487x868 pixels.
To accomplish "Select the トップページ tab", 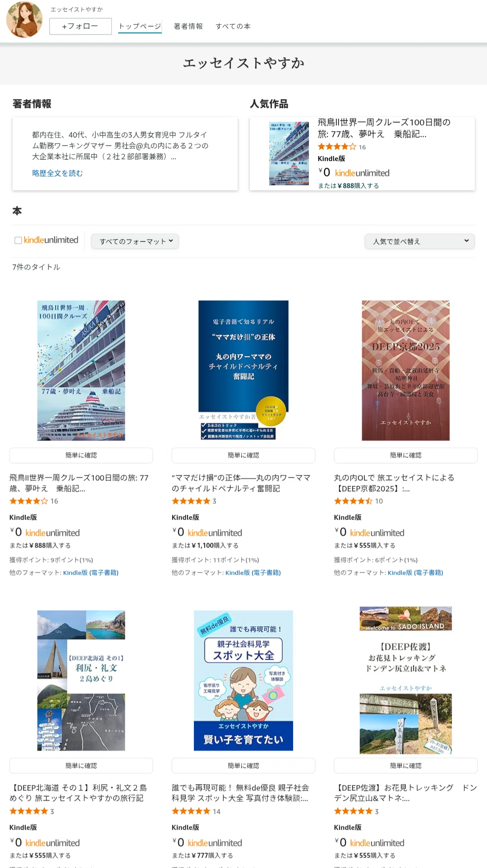I will [x=140, y=27].
